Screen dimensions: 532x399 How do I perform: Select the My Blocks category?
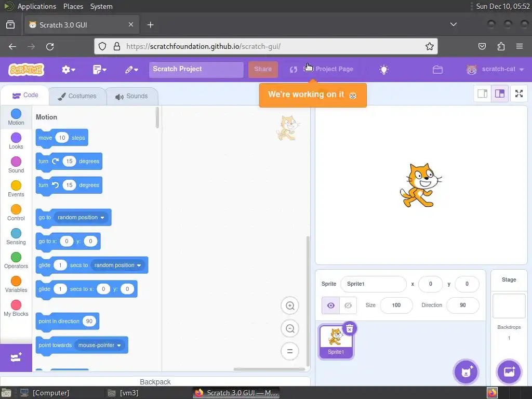pos(16,309)
